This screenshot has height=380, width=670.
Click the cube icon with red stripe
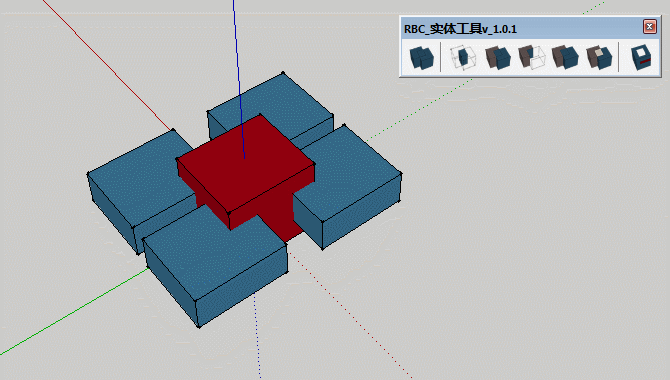[x=641, y=57]
